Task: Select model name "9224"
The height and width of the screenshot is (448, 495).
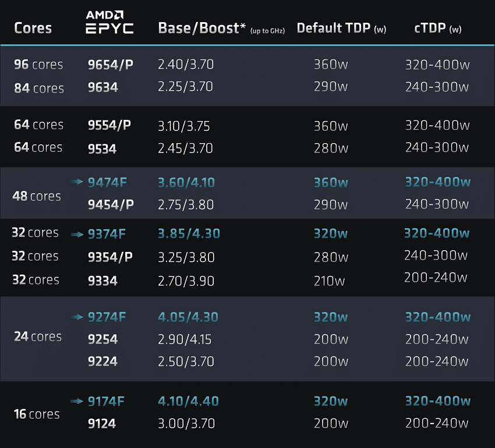Action: pyautogui.click(x=102, y=361)
